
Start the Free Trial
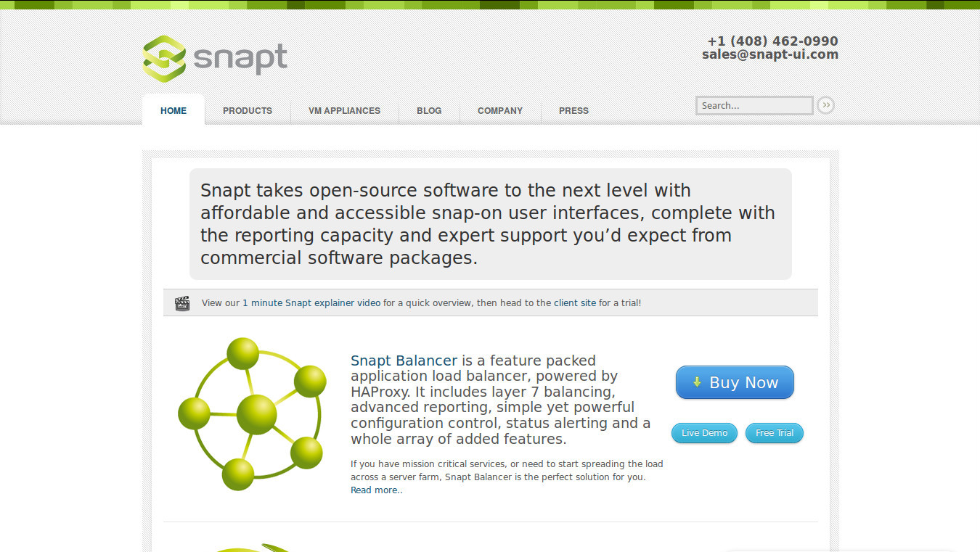[775, 433]
